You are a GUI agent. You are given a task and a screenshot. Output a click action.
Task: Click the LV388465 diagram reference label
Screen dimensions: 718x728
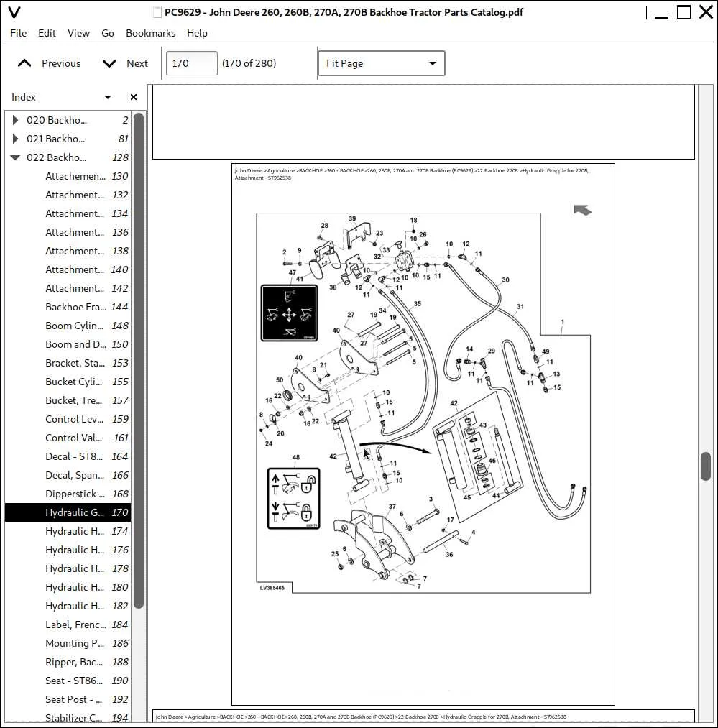coord(272,588)
